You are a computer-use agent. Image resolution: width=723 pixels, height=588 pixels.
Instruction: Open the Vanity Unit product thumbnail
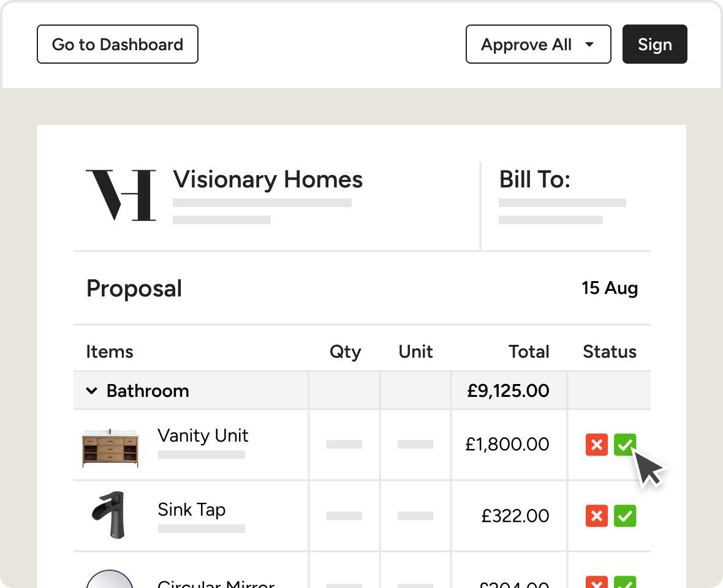[x=111, y=448]
